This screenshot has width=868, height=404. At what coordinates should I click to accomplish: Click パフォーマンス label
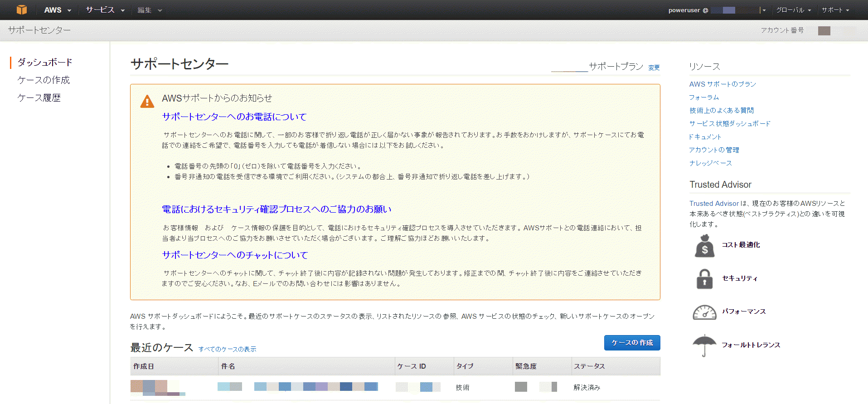tap(744, 312)
